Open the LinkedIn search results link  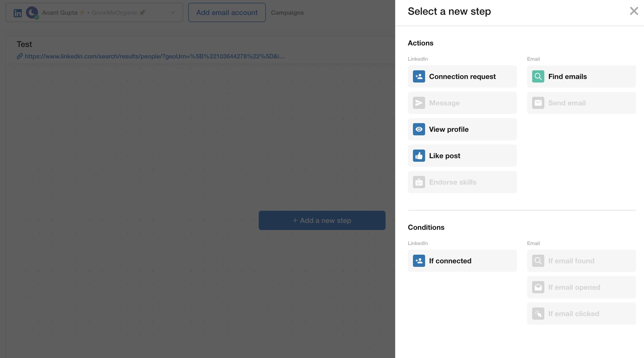click(155, 56)
